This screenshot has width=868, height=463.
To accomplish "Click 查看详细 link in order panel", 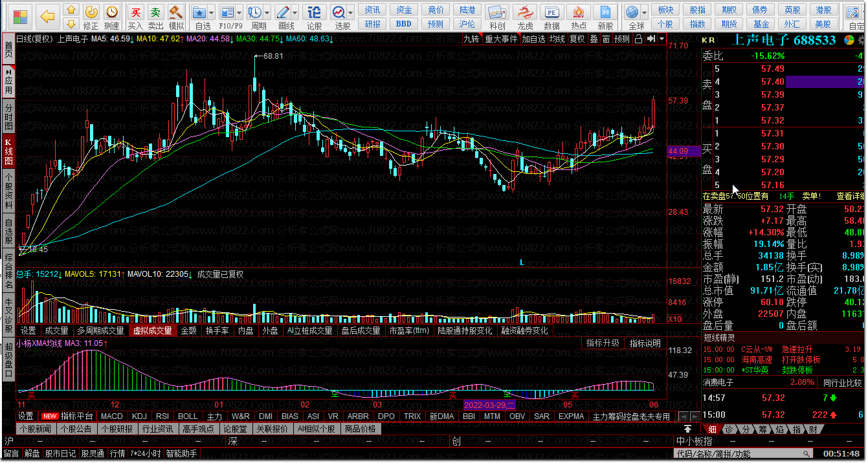I will pyautogui.click(x=850, y=196).
